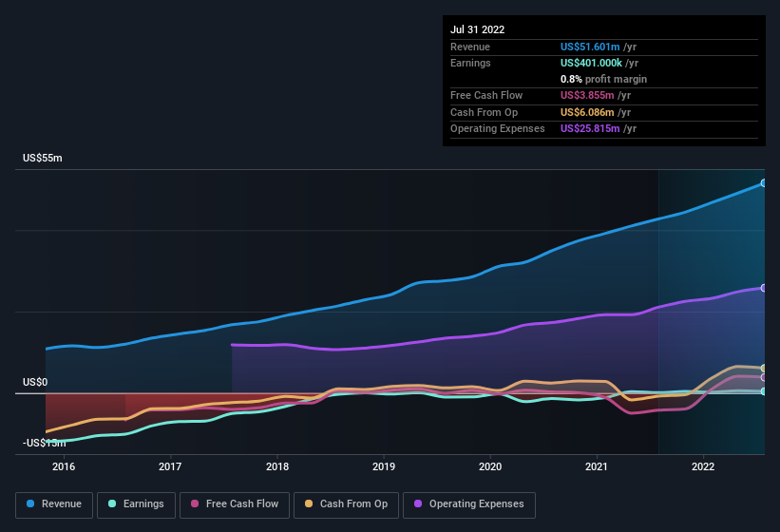Viewport: 780px width, 532px height.
Task: Click Cash From Op endpoint marker
Action: 764,369
